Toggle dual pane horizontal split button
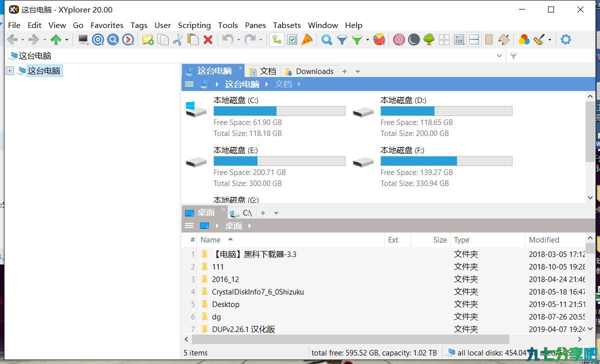This screenshot has width=600, height=364. click(474, 39)
